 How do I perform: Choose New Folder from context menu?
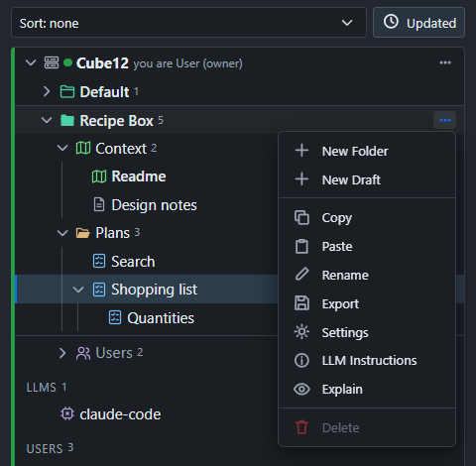367,151
